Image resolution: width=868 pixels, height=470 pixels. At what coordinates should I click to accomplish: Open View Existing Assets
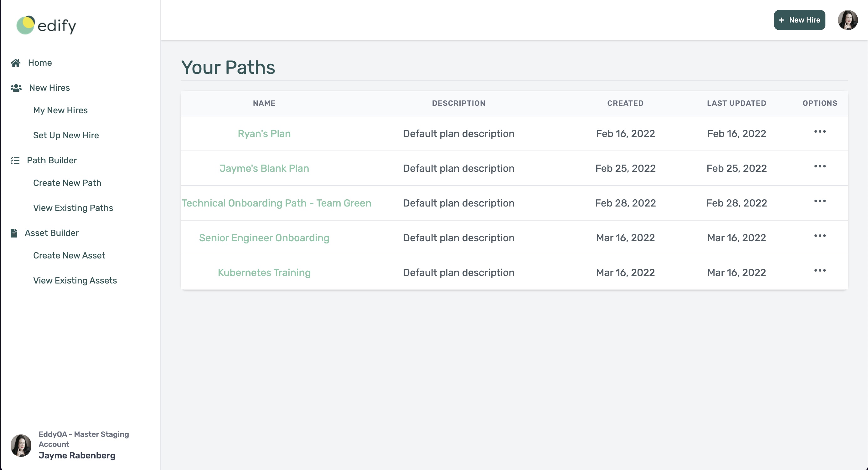75,280
